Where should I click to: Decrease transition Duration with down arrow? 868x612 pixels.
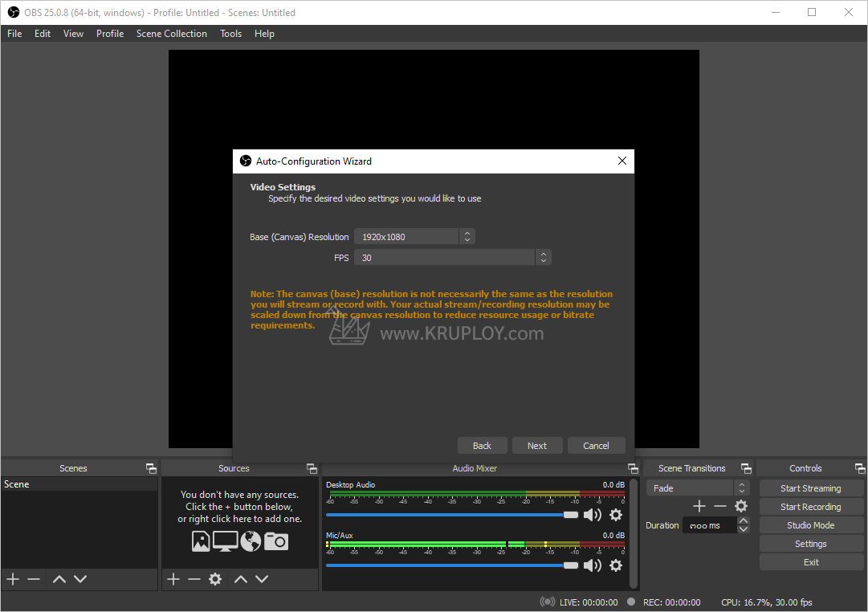[x=744, y=529]
